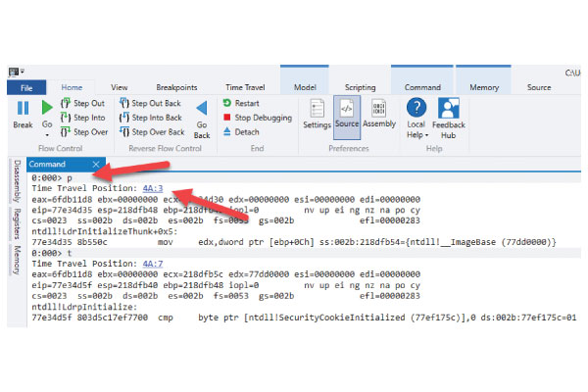
Task: Click the 4A:3 time travel position link
Action: [153, 190]
